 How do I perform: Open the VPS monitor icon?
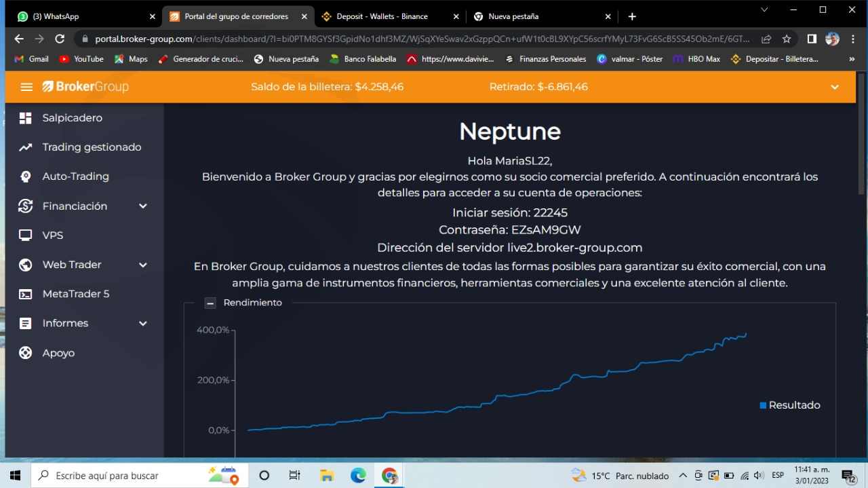26,236
